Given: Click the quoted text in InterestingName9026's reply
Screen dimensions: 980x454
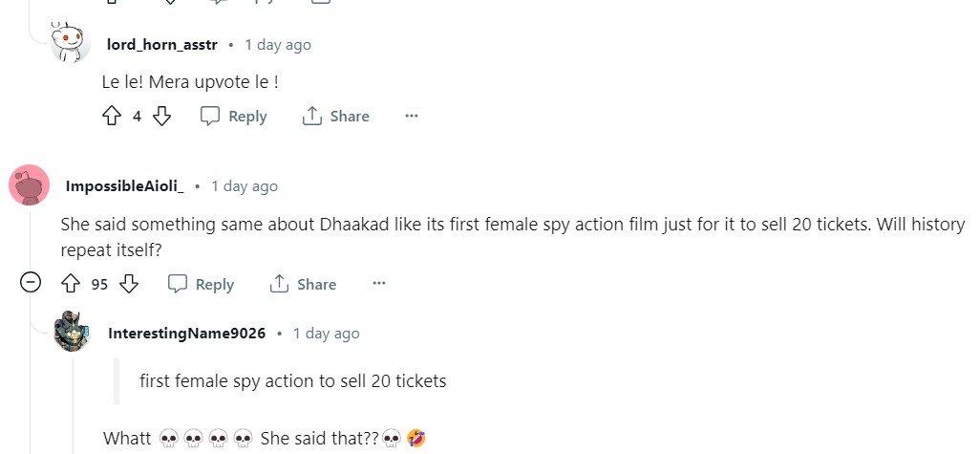Looking at the screenshot, I should tap(292, 381).
